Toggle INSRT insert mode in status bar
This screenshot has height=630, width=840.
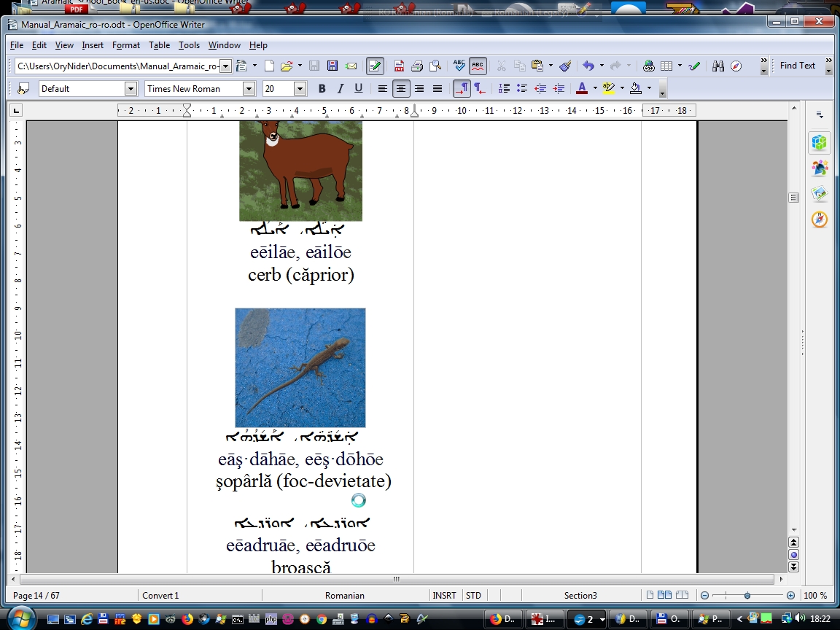(444, 596)
